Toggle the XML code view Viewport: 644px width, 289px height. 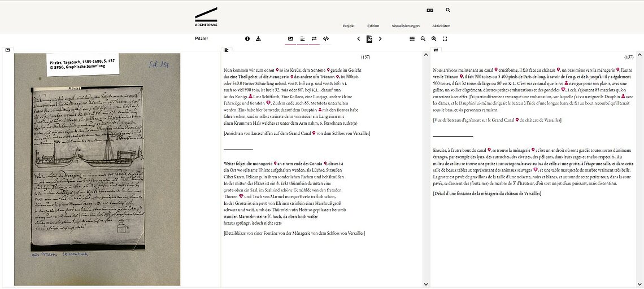[x=326, y=39]
